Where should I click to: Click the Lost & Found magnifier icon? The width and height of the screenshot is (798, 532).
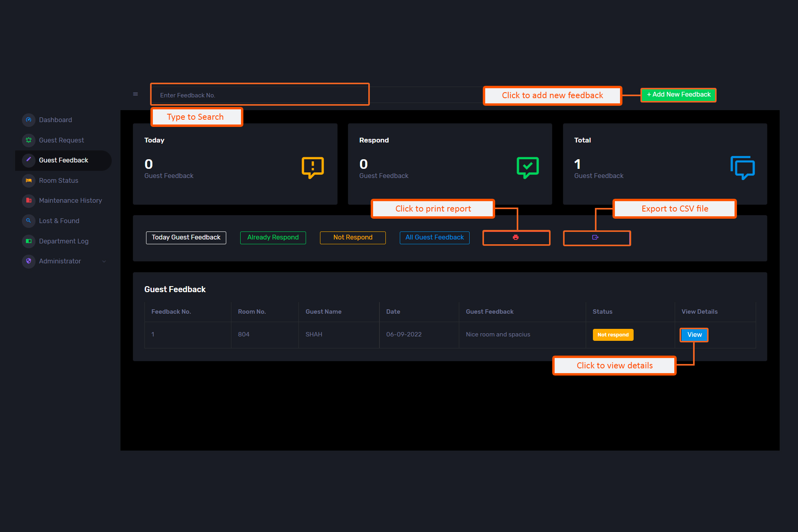coord(29,221)
